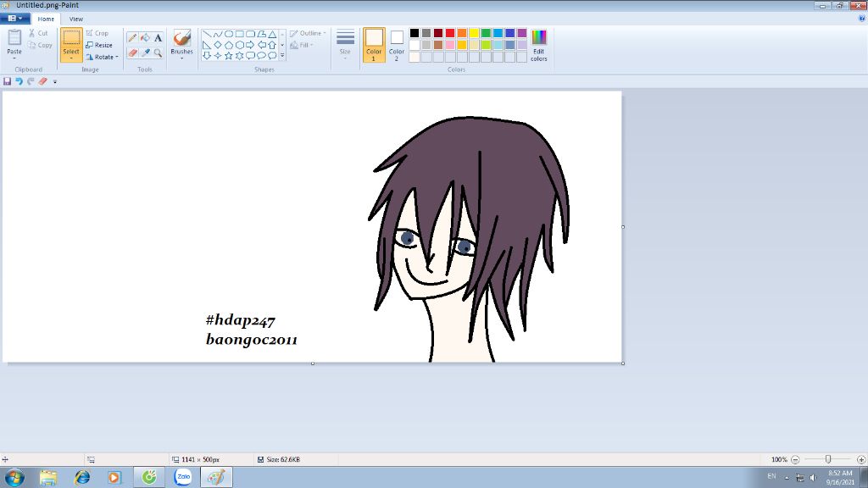Choose the Polygon shape
Screen dimensions: 868x488
tap(261, 34)
